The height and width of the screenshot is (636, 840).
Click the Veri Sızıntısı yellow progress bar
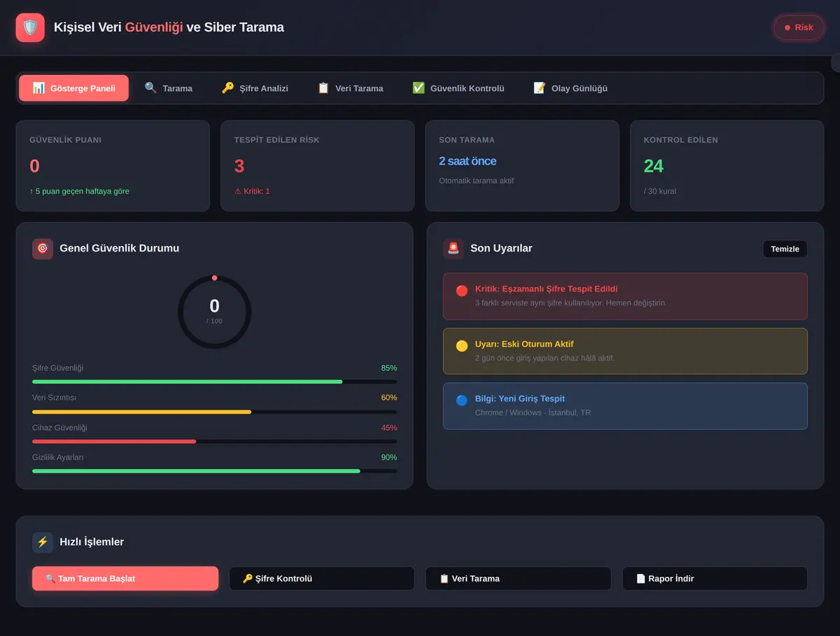(214, 412)
